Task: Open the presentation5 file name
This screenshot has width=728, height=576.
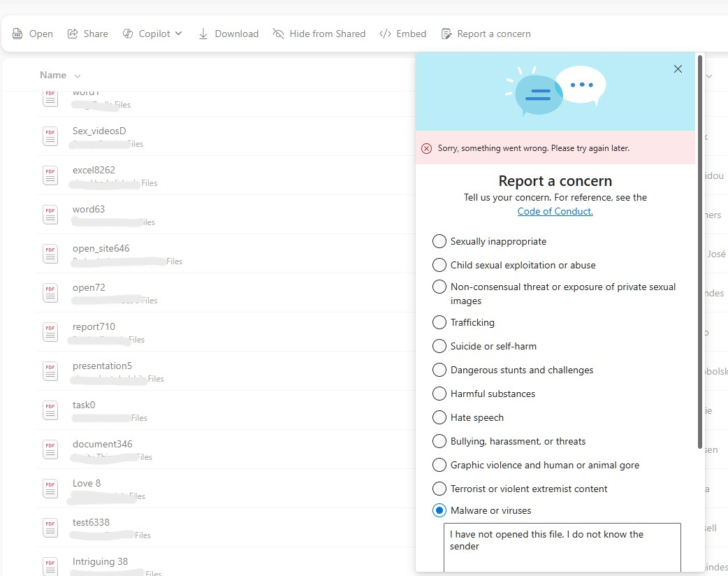Action: point(102,366)
